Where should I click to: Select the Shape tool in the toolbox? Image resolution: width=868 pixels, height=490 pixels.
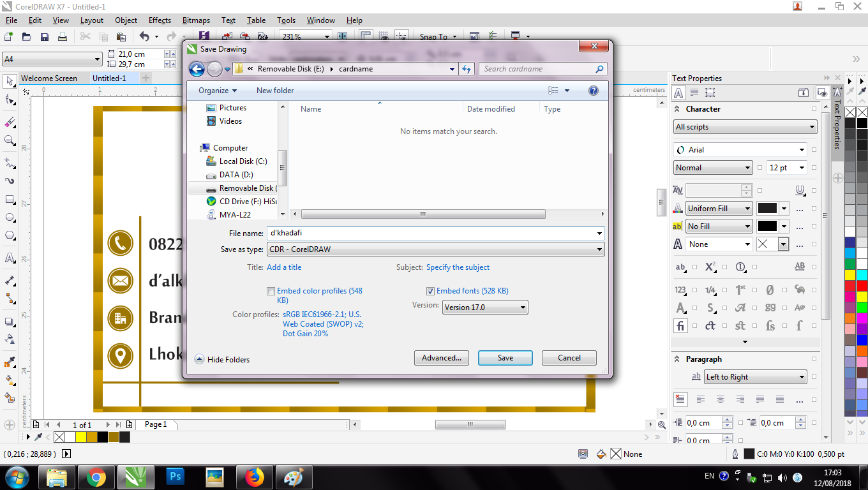(x=10, y=100)
